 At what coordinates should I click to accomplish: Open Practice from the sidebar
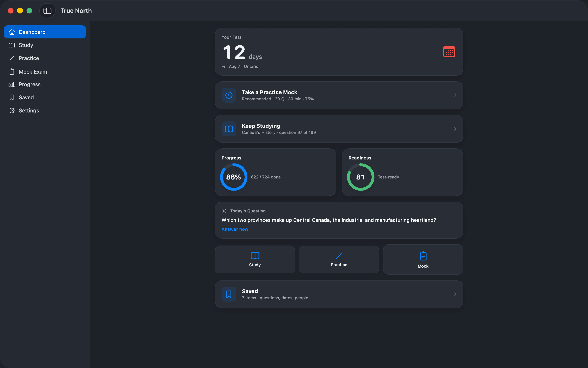[45, 58]
